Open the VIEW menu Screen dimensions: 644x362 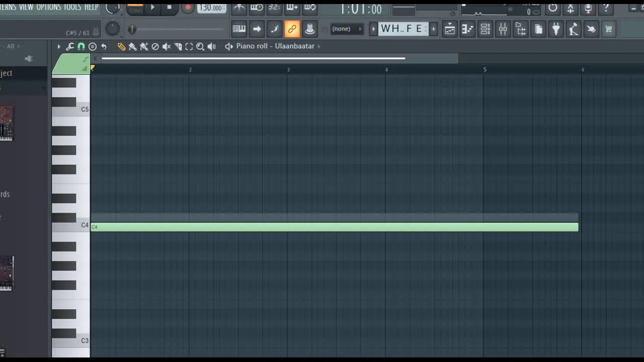(x=26, y=7)
